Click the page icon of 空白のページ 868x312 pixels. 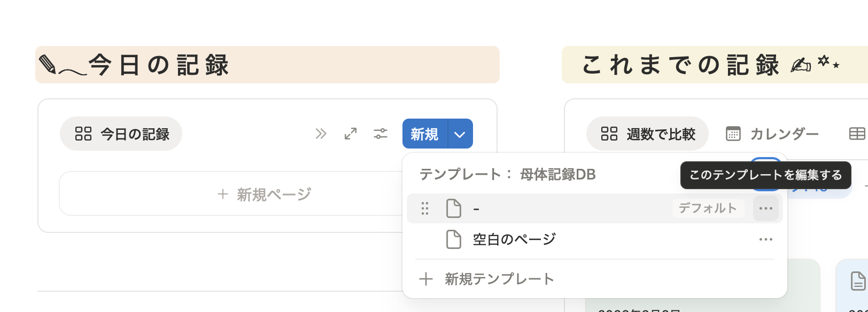pyautogui.click(x=453, y=239)
